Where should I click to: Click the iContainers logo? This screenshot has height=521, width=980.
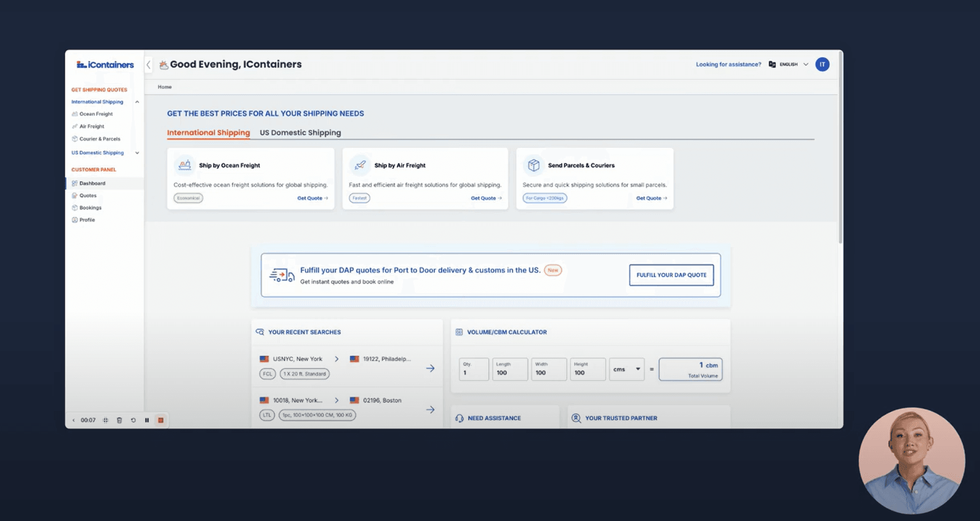[105, 65]
